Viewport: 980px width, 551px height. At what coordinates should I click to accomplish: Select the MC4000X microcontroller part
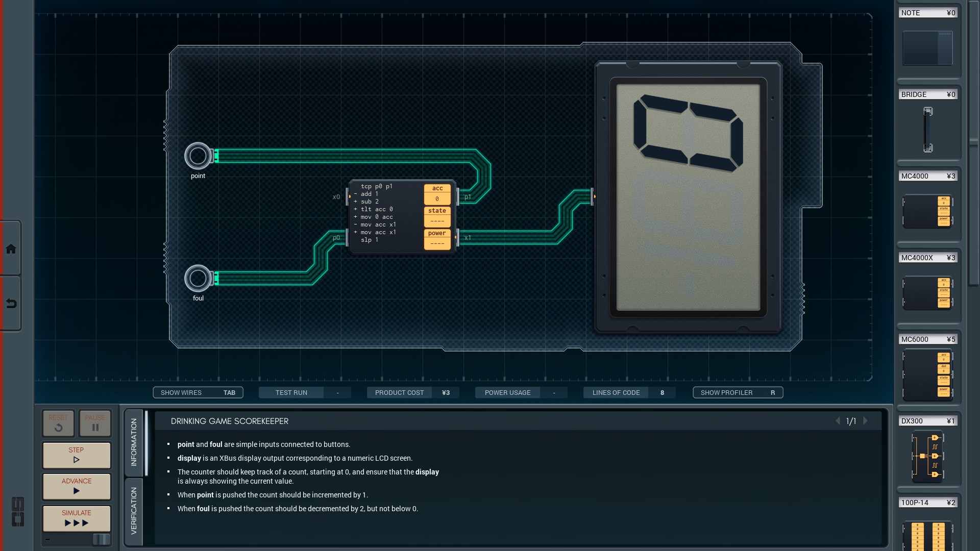[927, 293]
